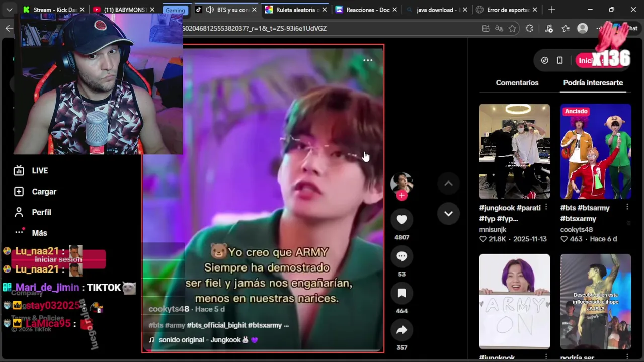
Task: Share the video with the arrow icon
Action: (x=401, y=330)
